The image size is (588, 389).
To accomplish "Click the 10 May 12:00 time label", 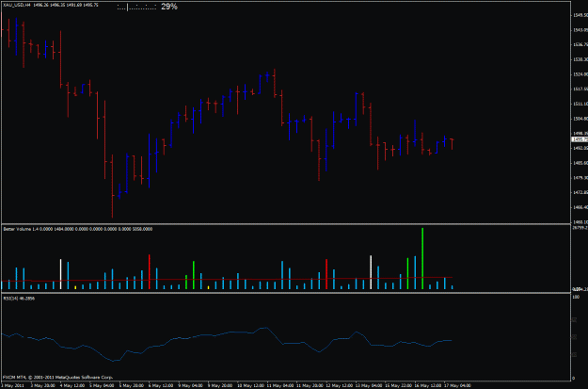I will pos(251,385).
